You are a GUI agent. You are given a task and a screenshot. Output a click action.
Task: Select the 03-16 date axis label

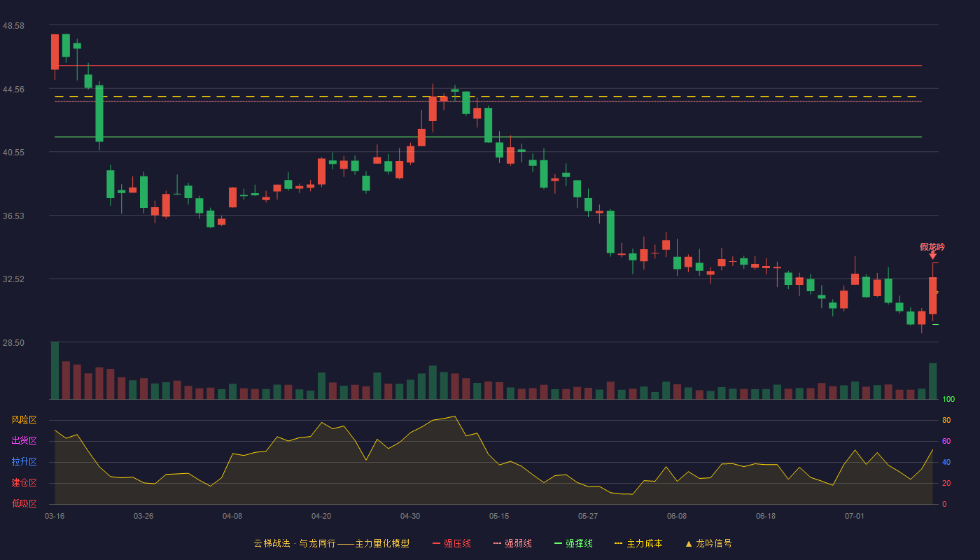55,516
